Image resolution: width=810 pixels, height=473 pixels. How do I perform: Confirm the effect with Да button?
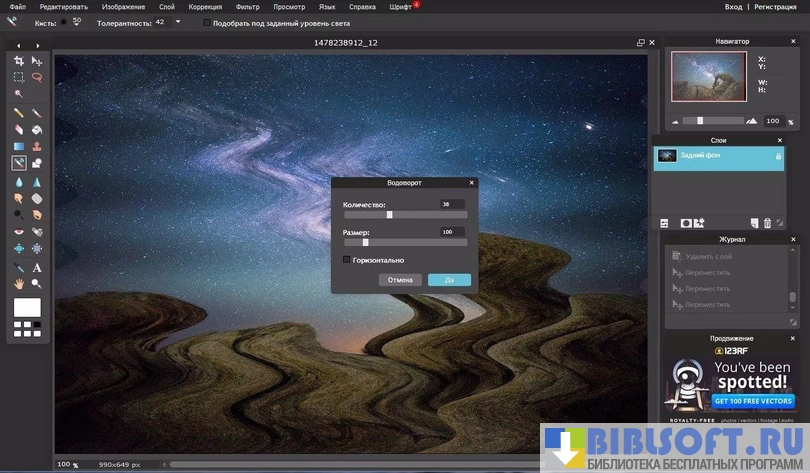[x=449, y=280]
